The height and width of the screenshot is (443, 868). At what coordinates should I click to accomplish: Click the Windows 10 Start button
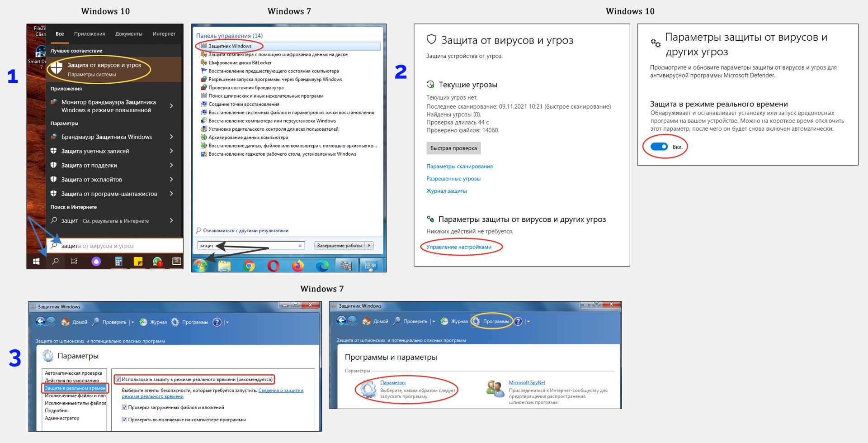pos(37,262)
